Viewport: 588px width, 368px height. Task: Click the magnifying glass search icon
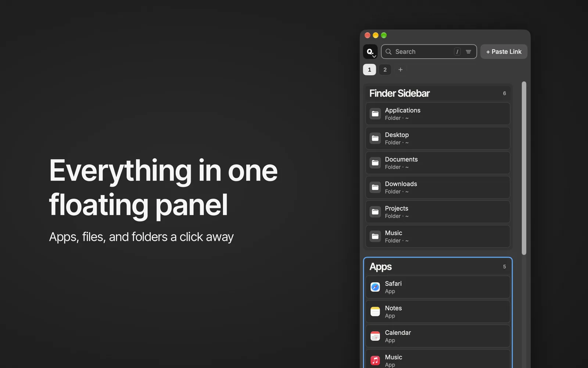click(388, 52)
